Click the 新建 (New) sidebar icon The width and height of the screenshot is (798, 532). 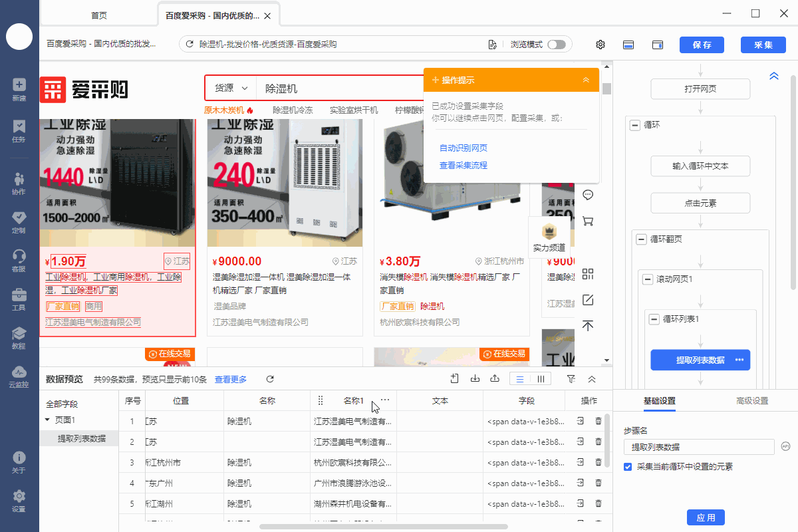(x=19, y=89)
